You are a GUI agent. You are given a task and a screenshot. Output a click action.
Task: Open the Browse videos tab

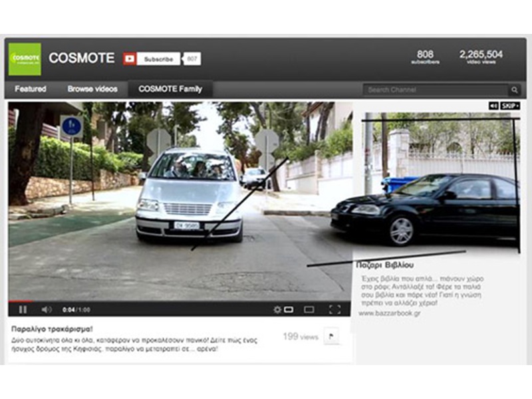coord(92,89)
